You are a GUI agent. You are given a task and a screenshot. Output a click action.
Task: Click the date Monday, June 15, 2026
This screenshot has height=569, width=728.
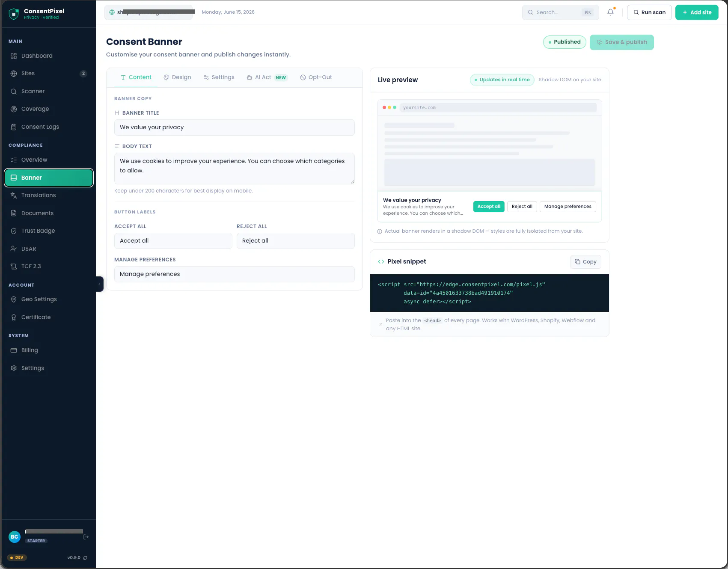(228, 12)
